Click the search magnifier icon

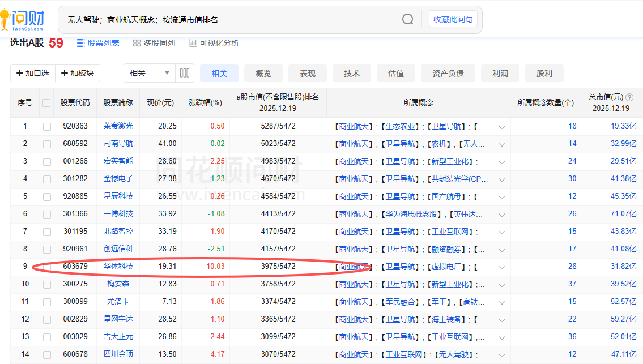coord(408,20)
